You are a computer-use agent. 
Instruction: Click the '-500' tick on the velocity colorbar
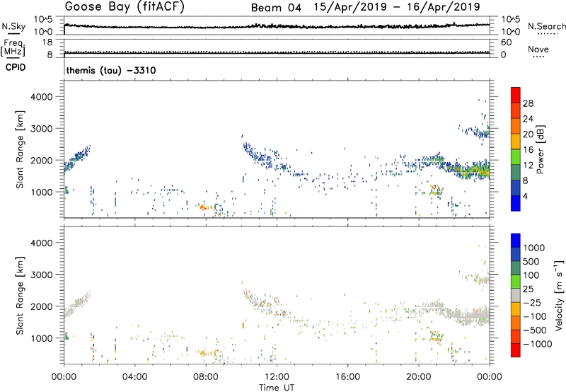pyautogui.click(x=535, y=330)
